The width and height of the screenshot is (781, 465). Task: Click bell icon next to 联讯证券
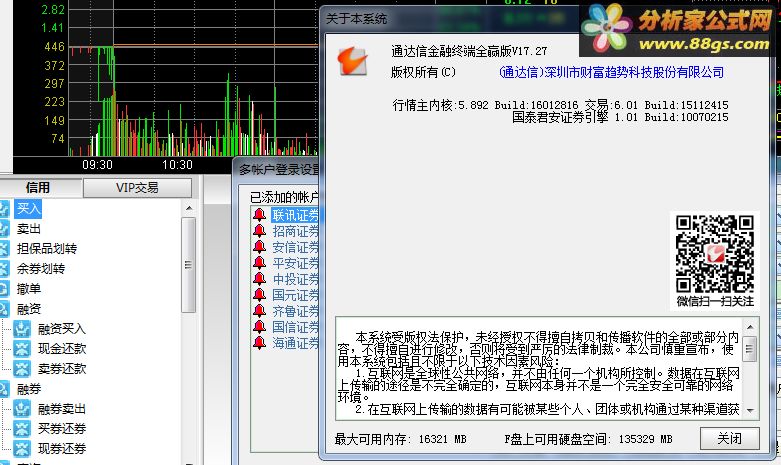click(x=259, y=215)
